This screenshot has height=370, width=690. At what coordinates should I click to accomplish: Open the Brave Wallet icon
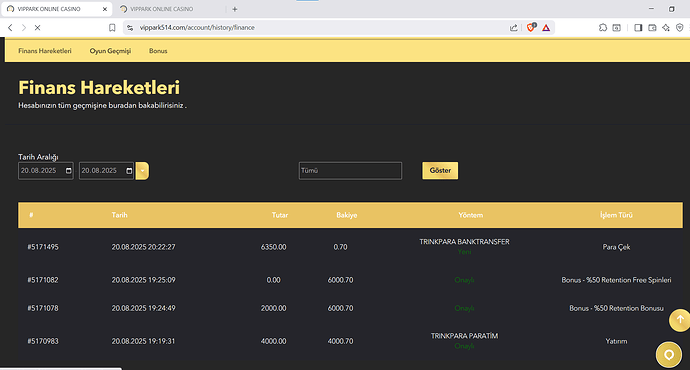point(652,28)
